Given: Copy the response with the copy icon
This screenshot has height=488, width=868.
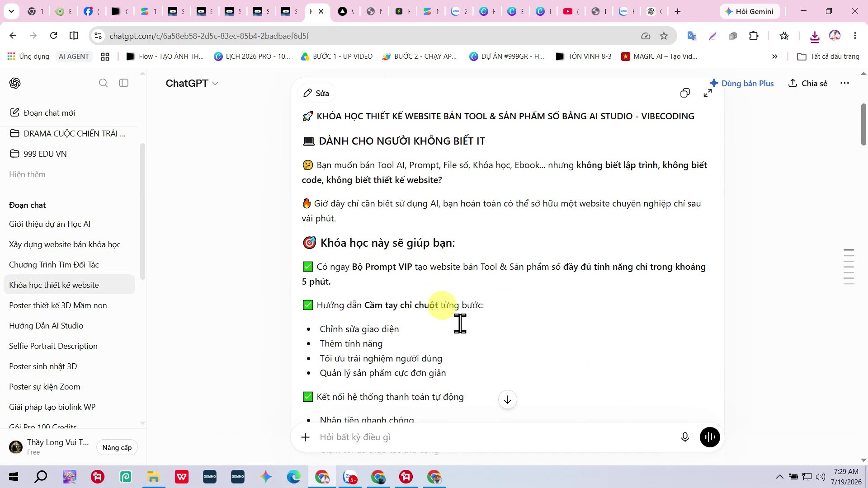Looking at the screenshot, I should 685,93.
